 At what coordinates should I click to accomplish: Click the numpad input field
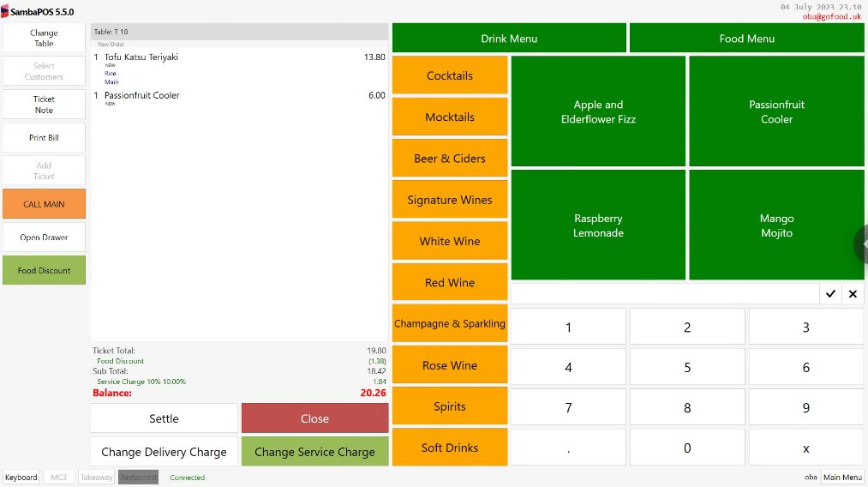(x=665, y=294)
